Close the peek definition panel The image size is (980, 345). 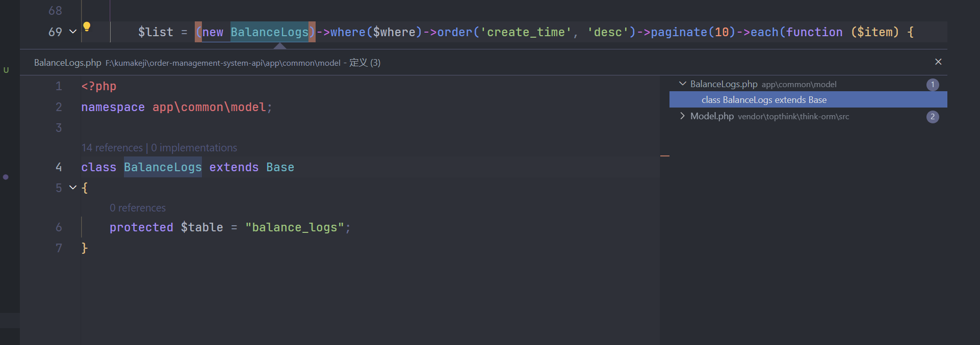pyautogui.click(x=938, y=62)
